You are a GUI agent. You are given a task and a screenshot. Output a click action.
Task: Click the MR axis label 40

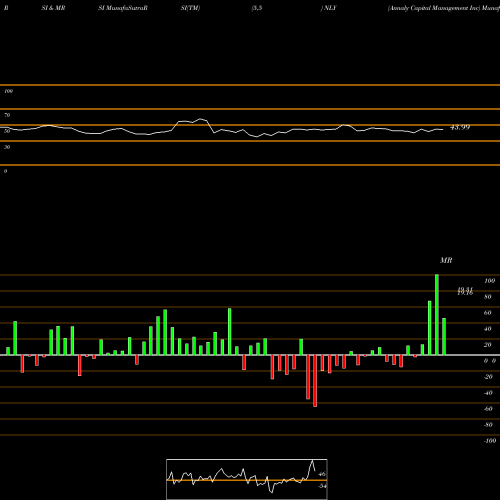click(x=487, y=329)
